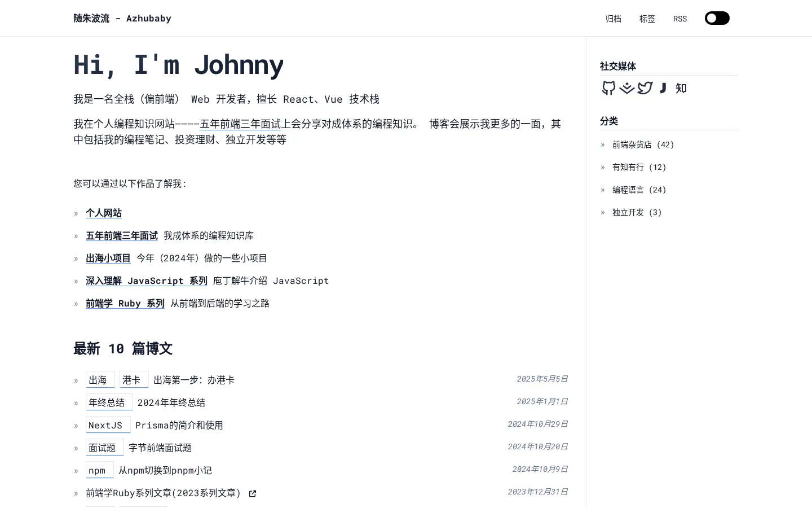Open the J-shaped social icon
The height and width of the screenshot is (508, 812).
pyautogui.click(x=663, y=88)
